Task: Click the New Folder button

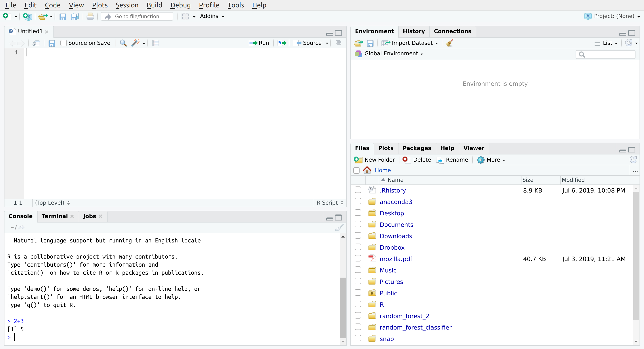Action: click(x=374, y=160)
